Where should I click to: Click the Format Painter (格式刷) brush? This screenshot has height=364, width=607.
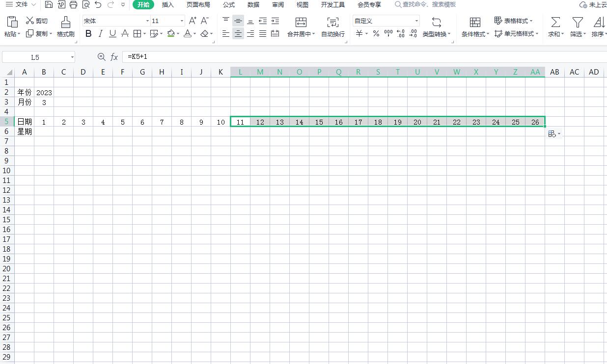click(x=65, y=27)
